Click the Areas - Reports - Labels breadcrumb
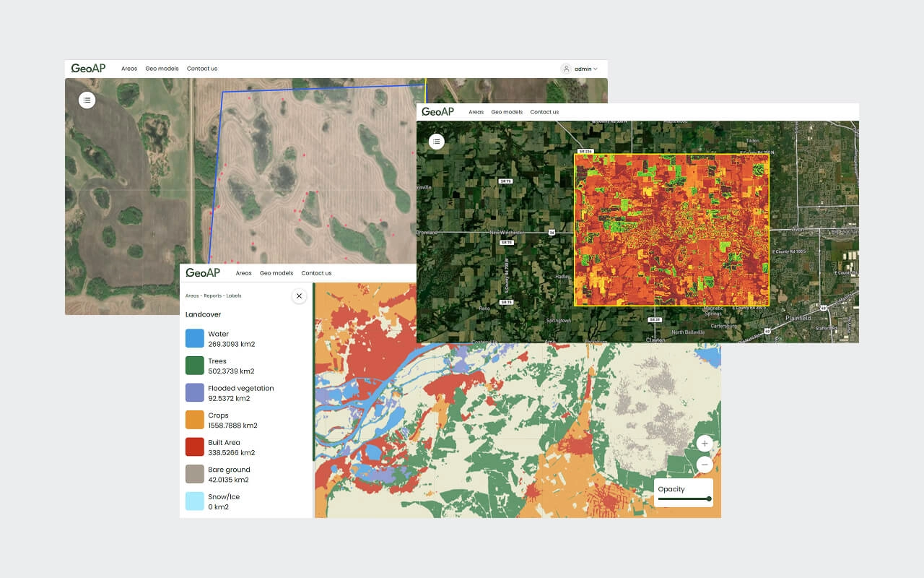 pos(213,296)
